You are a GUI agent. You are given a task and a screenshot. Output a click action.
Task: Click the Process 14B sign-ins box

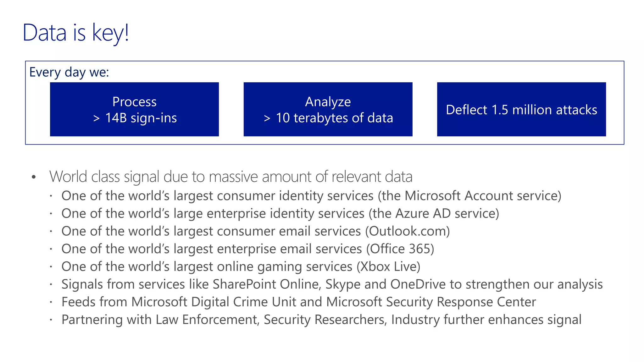click(x=134, y=109)
